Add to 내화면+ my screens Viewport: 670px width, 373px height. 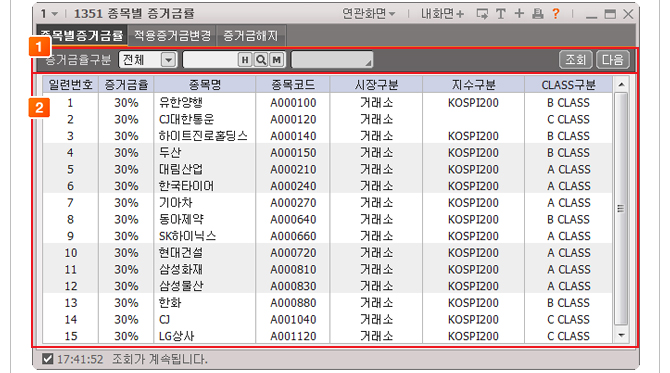(x=442, y=14)
